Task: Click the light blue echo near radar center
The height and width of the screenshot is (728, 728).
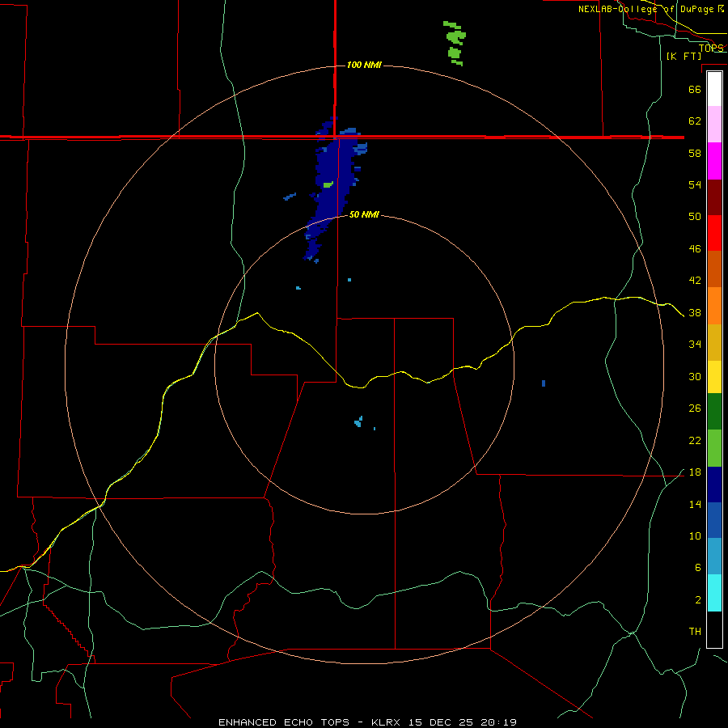Action: pyautogui.click(x=358, y=421)
